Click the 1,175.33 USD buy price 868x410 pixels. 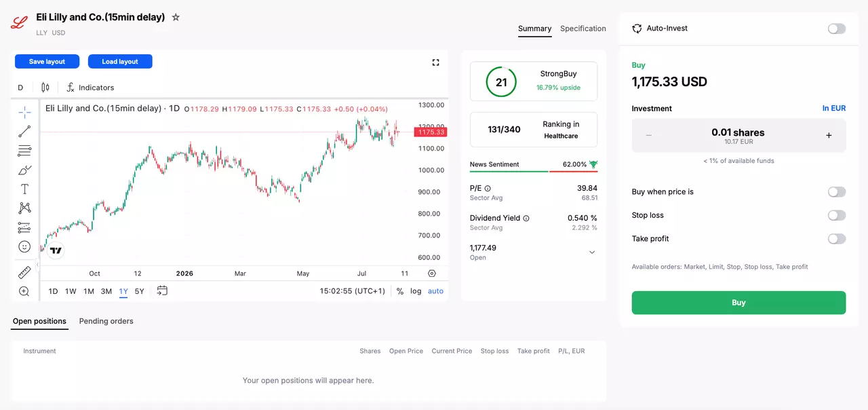point(669,82)
